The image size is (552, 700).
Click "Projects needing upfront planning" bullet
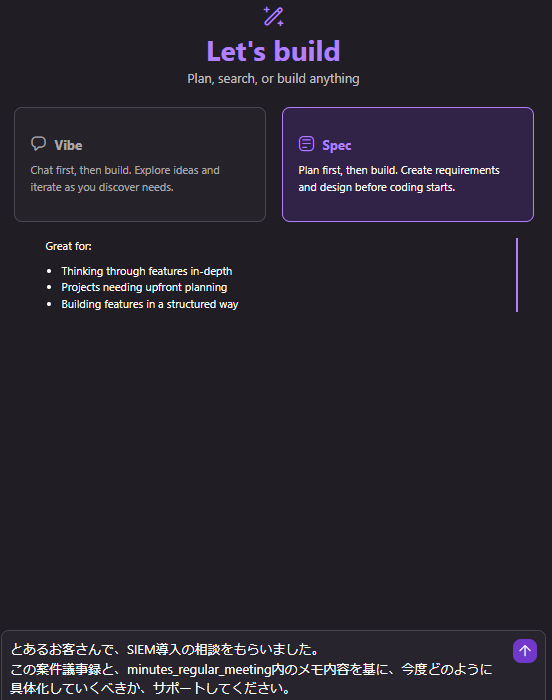[x=144, y=287]
